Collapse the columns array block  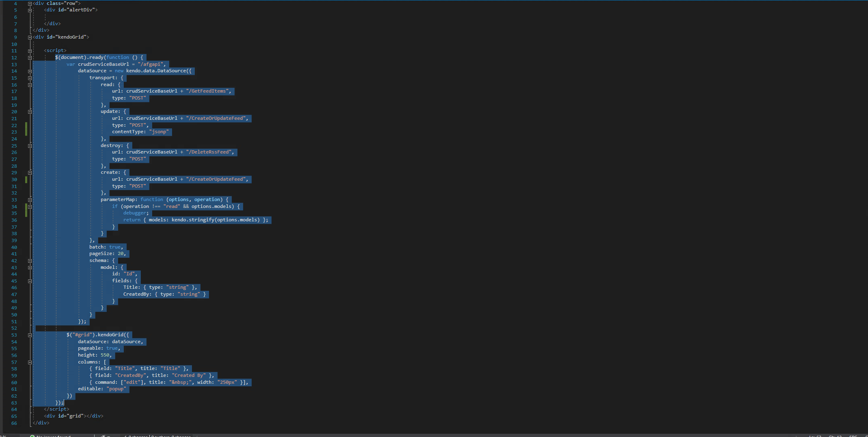[x=30, y=362]
